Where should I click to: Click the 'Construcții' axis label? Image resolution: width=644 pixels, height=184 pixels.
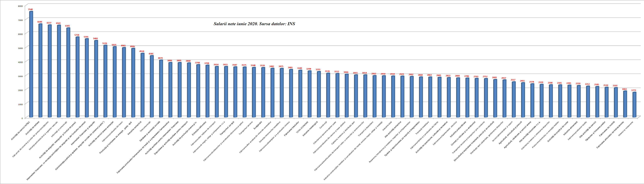coord(323,125)
